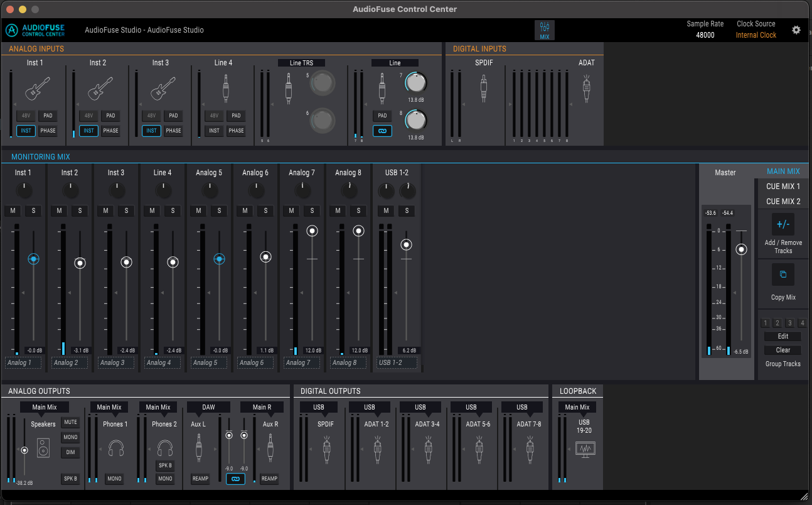
Task: Click the Phones 2 headphones icon
Action: tap(165, 448)
